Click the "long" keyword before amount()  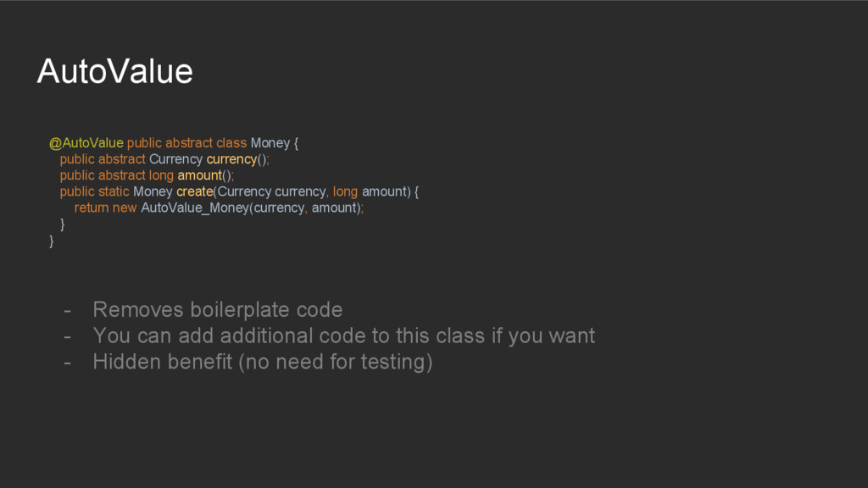161,175
